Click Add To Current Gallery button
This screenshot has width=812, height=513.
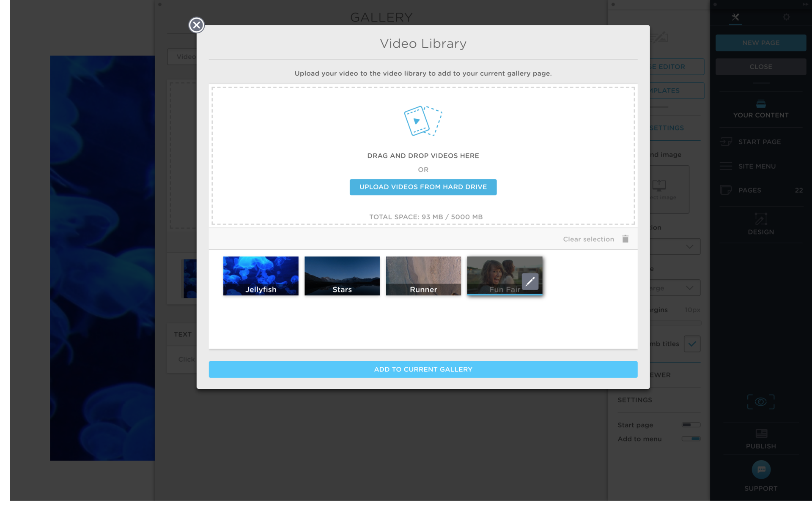click(x=423, y=369)
